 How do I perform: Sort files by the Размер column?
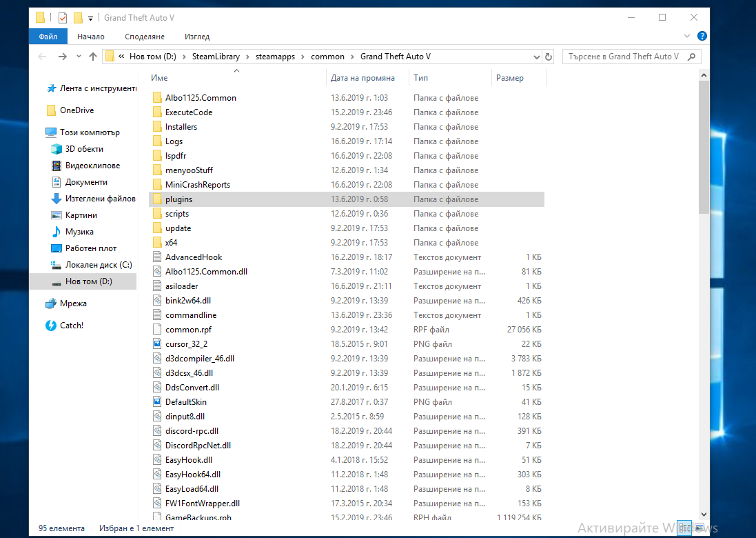510,78
